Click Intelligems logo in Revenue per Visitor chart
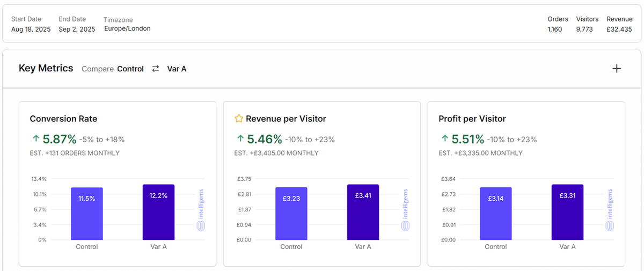Screen dimensions: 644x271 405,210
